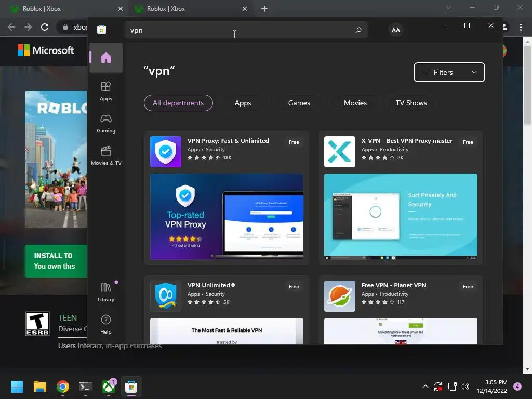Screen dimensions: 532x399
Task: Open the clock showing 3:05 PM
Action: pos(492,387)
